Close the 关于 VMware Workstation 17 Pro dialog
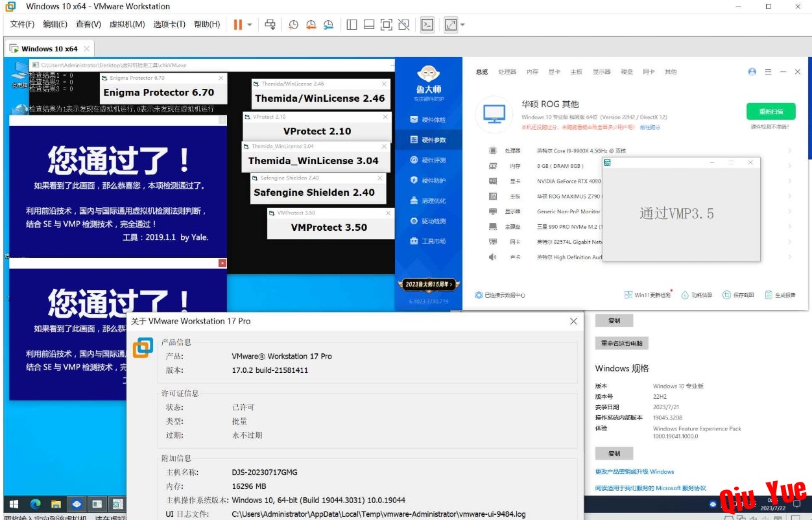812x520 pixels. click(x=573, y=321)
